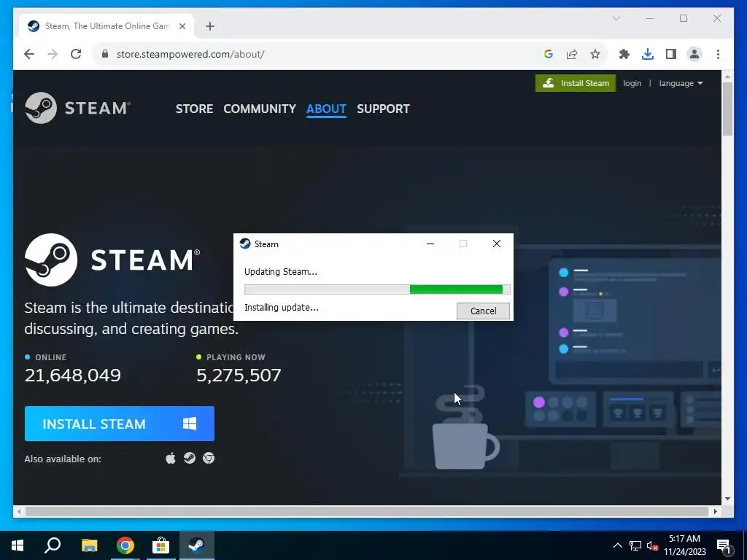This screenshot has height=560, width=747.
Task: Click the blue INSTALL STEAM button
Action: 120,424
